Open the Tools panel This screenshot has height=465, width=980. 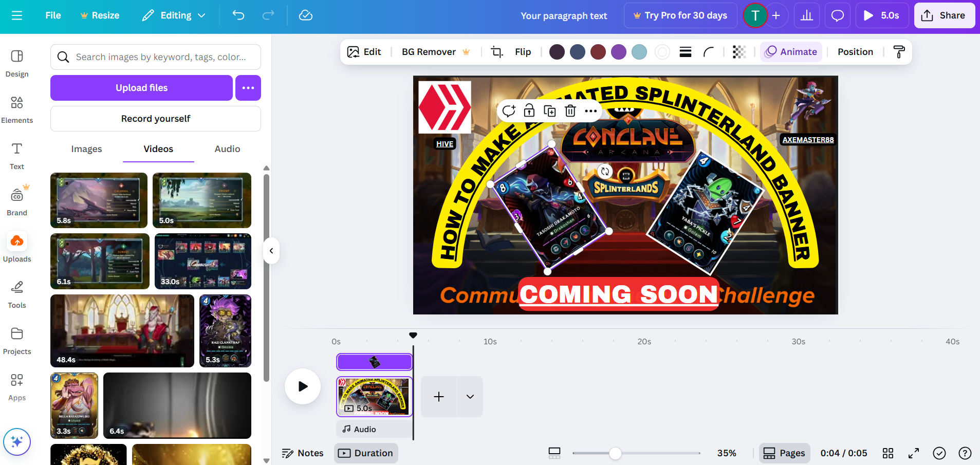[x=17, y=294]
